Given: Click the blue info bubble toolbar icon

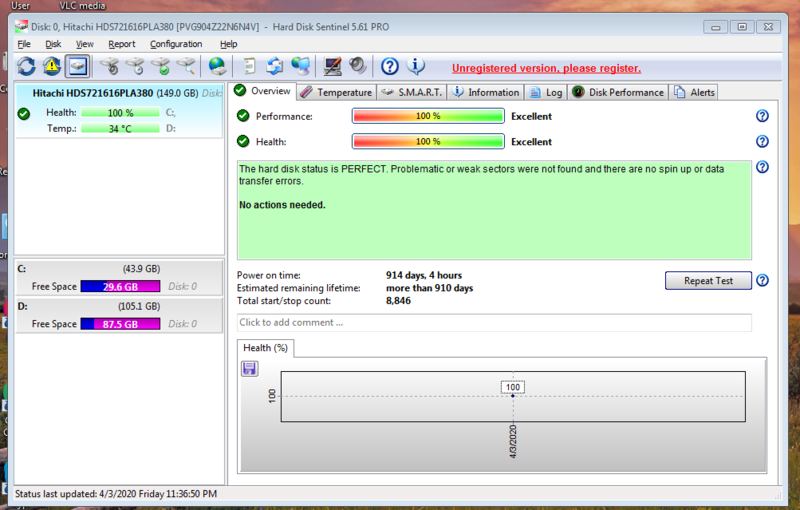Looking at the screenshot, I should (416, 66).
